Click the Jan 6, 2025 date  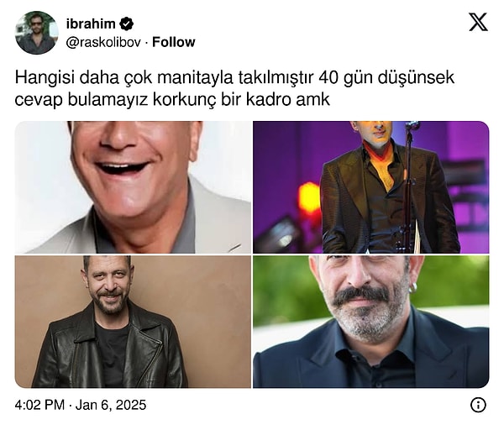111,405
